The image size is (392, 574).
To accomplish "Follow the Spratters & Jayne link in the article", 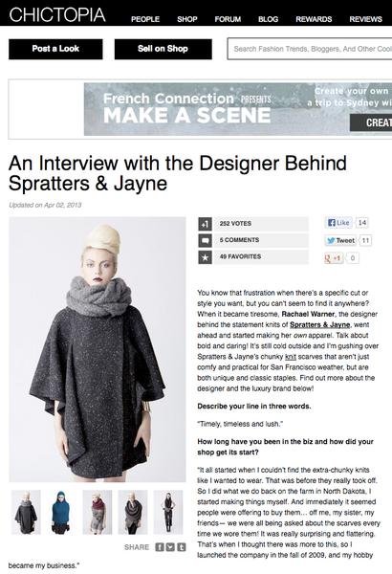I will 320,324.
